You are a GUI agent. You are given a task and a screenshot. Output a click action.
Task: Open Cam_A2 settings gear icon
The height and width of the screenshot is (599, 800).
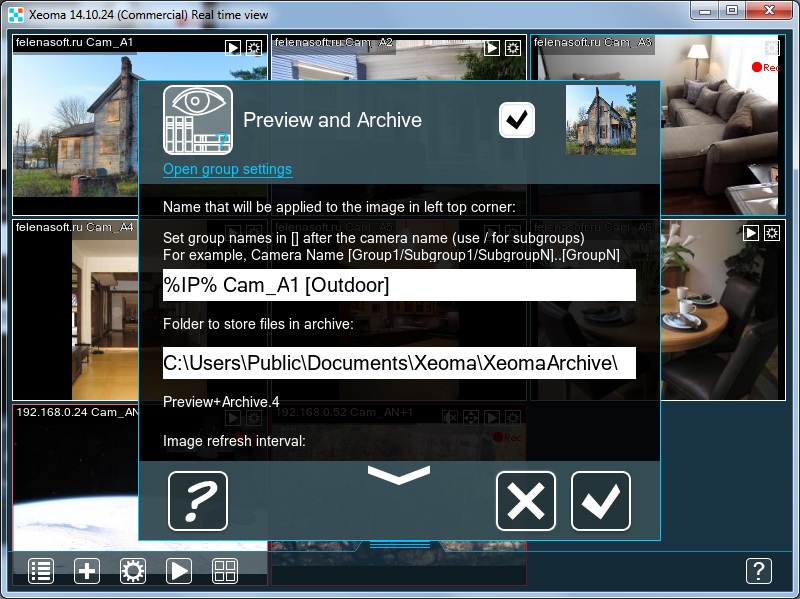point(513,48)
